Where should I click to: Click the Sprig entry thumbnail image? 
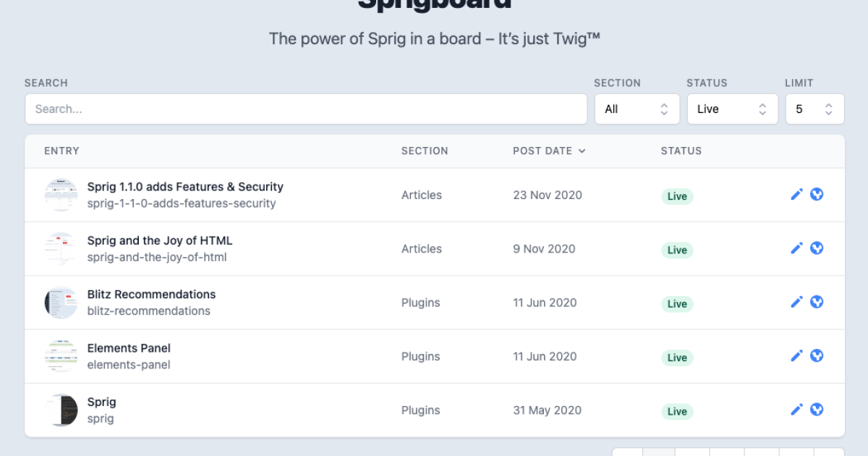(x=61, y=410)
